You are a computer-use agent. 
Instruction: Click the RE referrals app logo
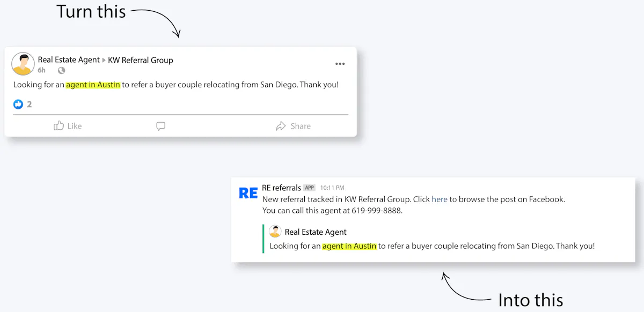pos(248,193)
